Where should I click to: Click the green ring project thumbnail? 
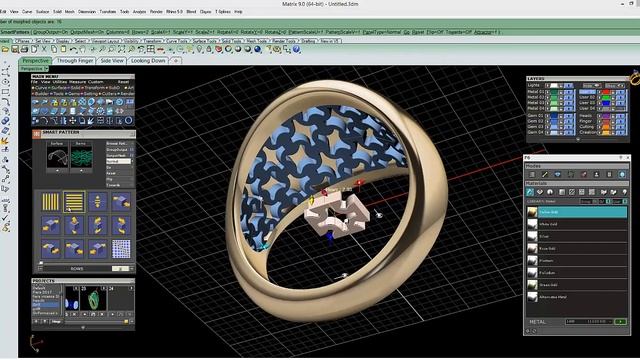[93, 299]
